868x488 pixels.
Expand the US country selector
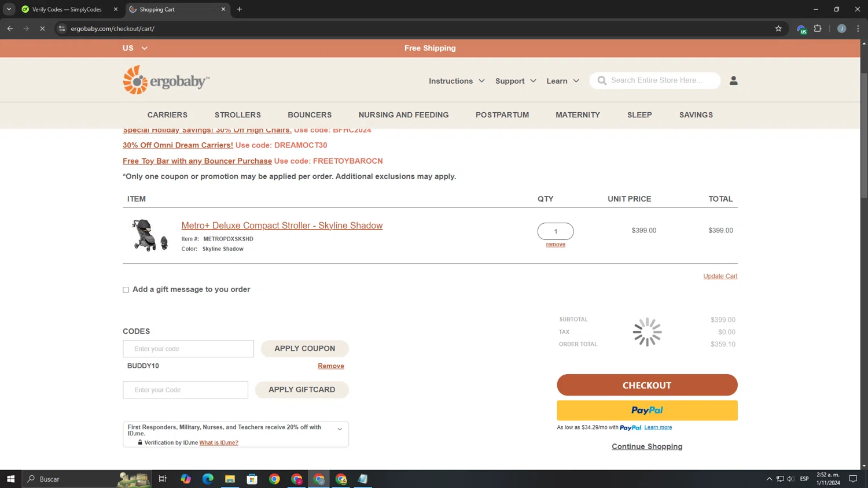pos(135,48)
